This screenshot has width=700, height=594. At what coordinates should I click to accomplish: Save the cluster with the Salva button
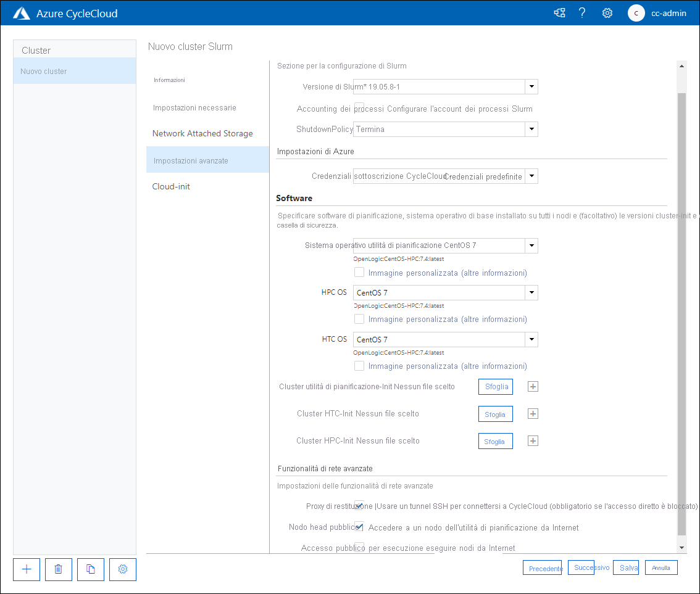pyautogui.click(x=626, y=567)
